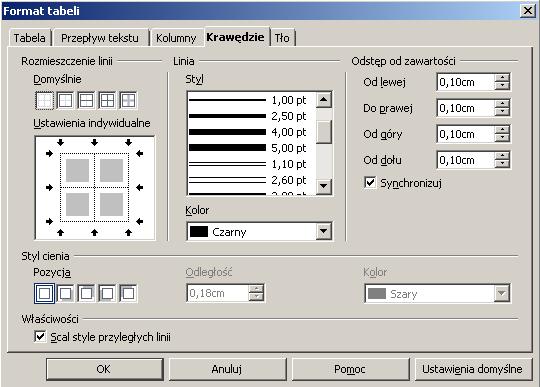Decrease the 'Od lewej' spacing value

502,86
